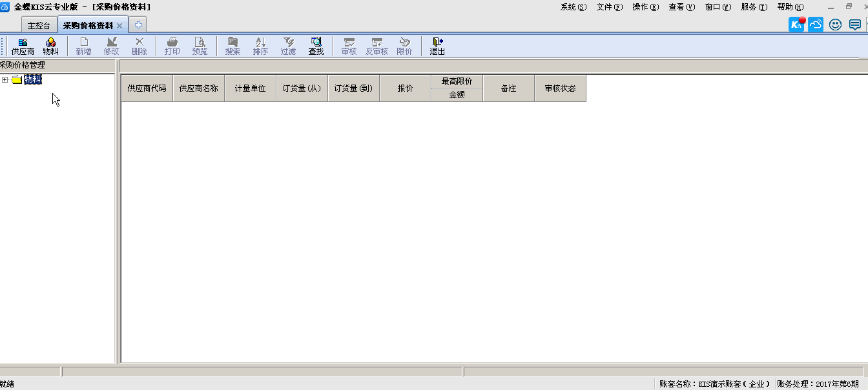Click the 查找 (Find) toolbar icon
Viewport: 868px width, 390px height.
[x=316, y=46]
